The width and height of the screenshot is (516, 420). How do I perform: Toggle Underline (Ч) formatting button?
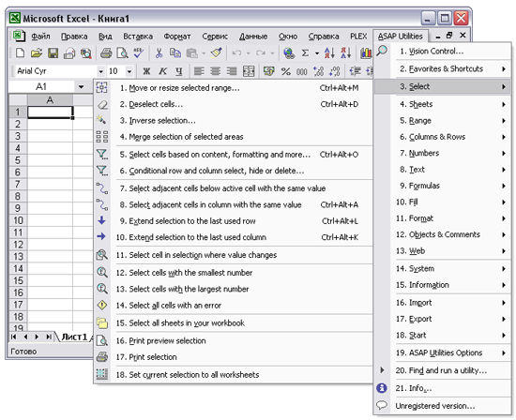tap(178, 71)
